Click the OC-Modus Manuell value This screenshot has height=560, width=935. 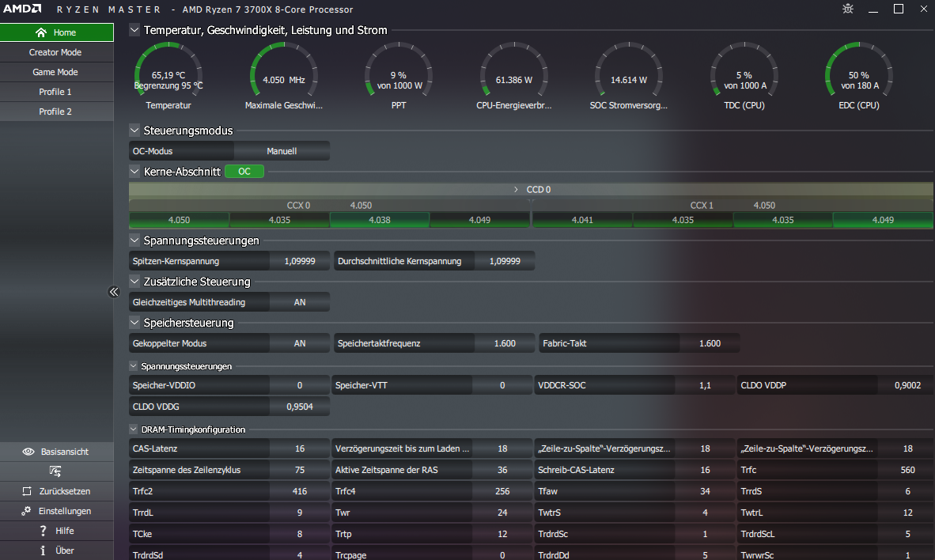point(282,151)
